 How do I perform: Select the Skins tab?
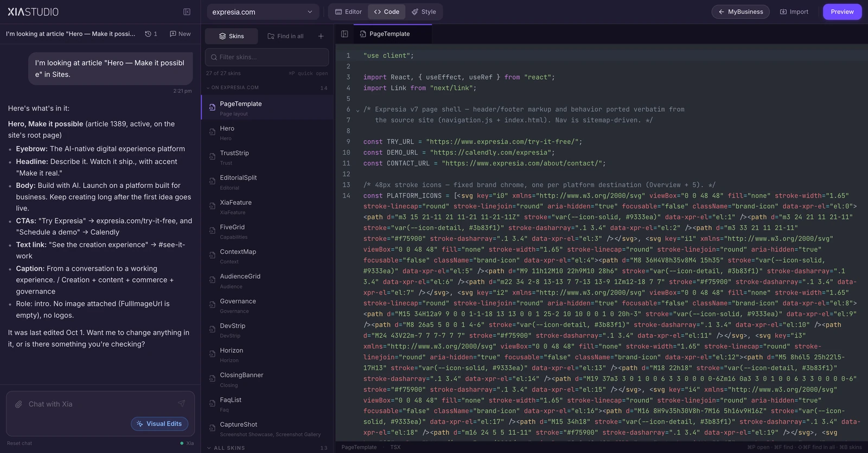(232, 36)
